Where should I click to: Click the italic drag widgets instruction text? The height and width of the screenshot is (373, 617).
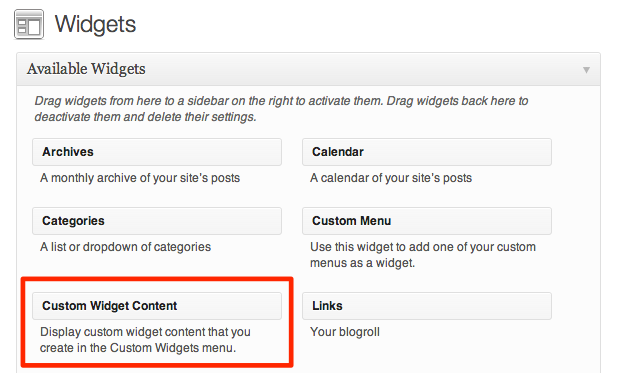click(x=281, y=109)
